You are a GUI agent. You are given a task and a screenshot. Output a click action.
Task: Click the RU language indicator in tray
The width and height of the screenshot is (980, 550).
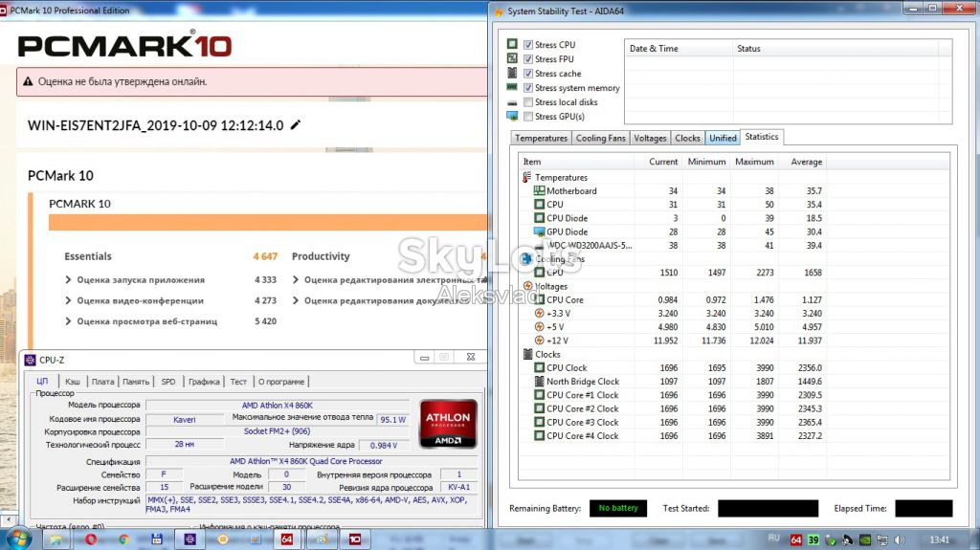point(773,538)
